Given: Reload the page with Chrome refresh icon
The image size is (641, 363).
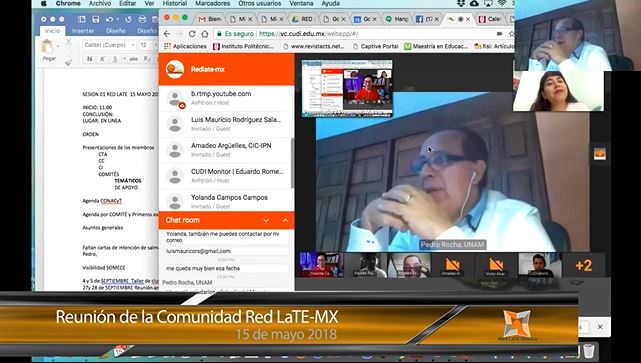Looking at the screenshot, I should [x=192, y=34].
